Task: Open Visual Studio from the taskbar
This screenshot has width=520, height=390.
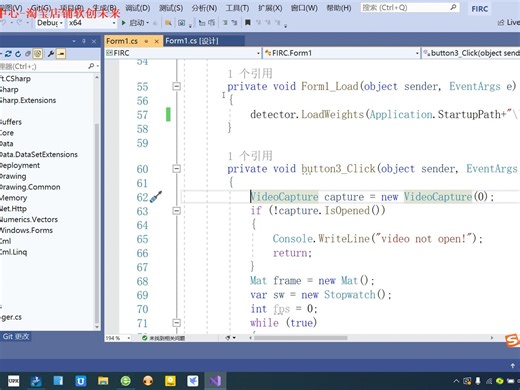Action: click(215, 381)
